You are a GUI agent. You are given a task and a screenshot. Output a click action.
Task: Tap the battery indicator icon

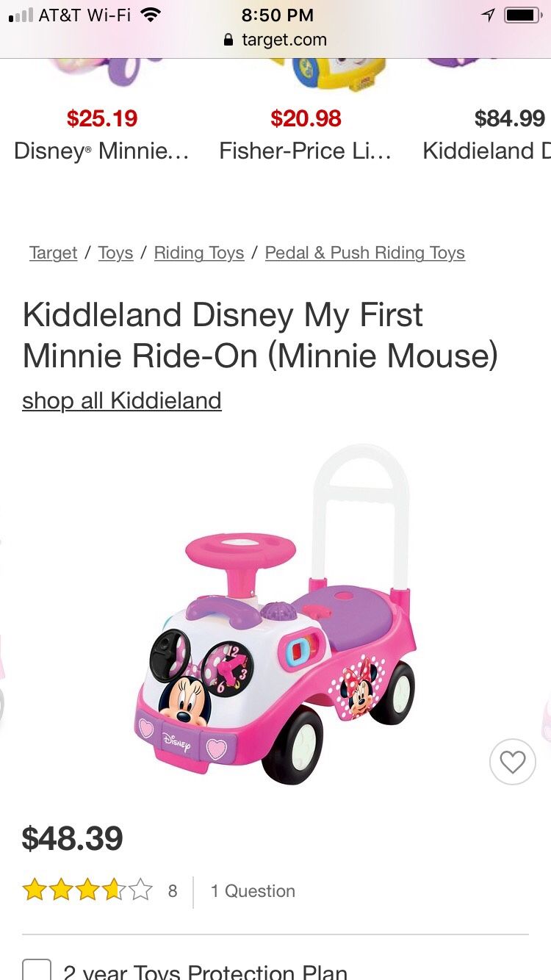coord(522,15)
